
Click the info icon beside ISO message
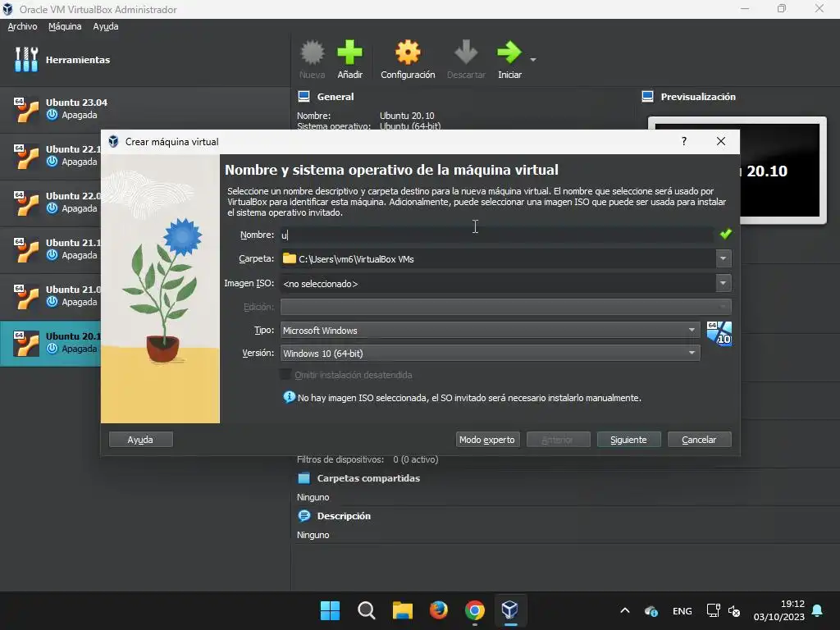(x=289, y=397)
